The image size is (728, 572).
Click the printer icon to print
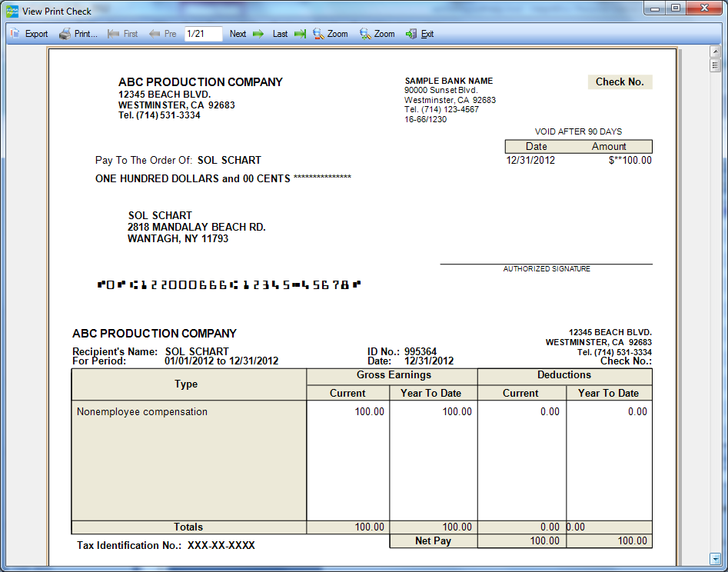65,34
